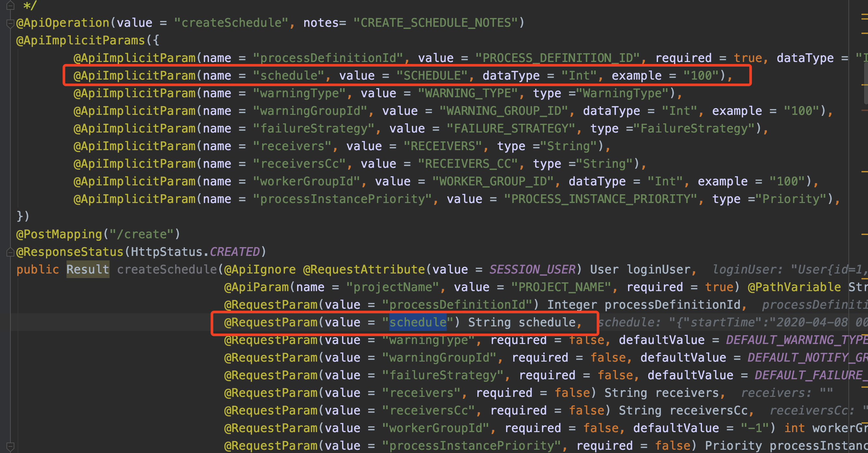Click the Integer type keyword
Viewport: 868px width, 453px height.
pos(572,305)
